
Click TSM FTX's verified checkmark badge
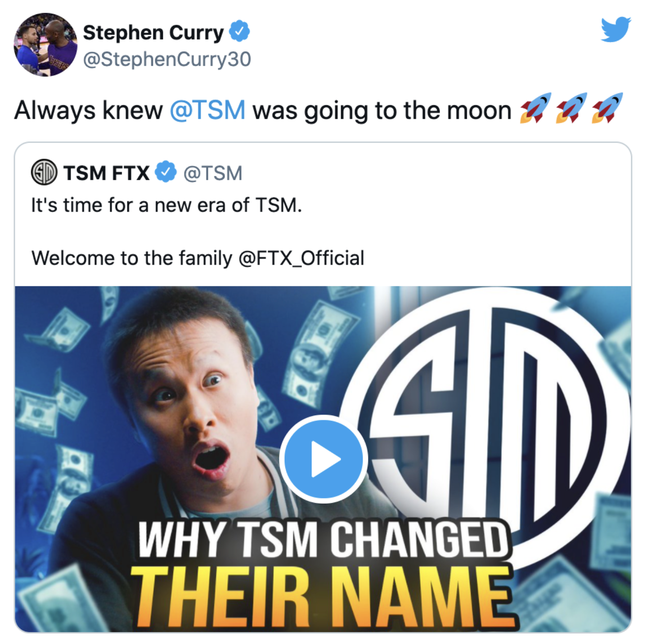pos(166,172)
